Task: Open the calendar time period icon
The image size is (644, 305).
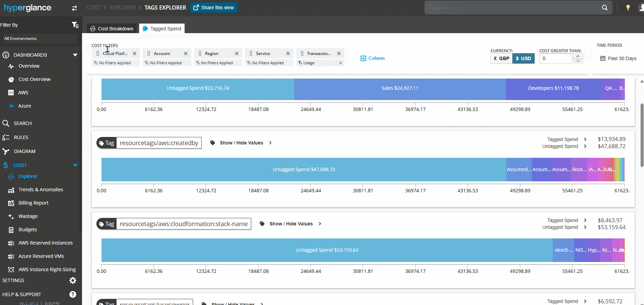Action: click(603, 58)
